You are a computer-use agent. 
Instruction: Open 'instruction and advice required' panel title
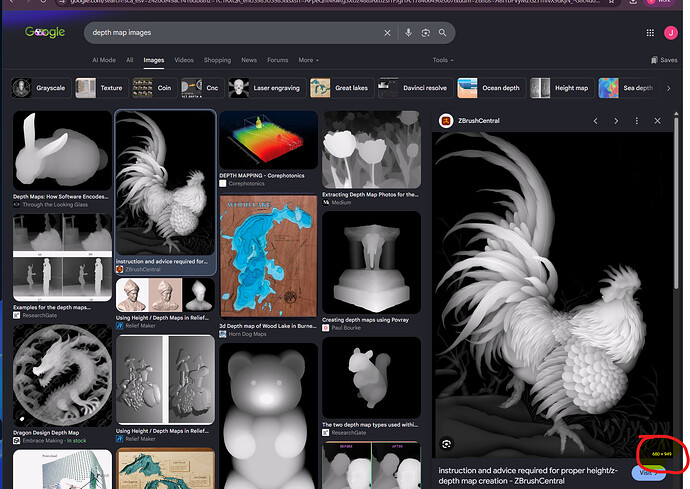(x=528, y=476)
